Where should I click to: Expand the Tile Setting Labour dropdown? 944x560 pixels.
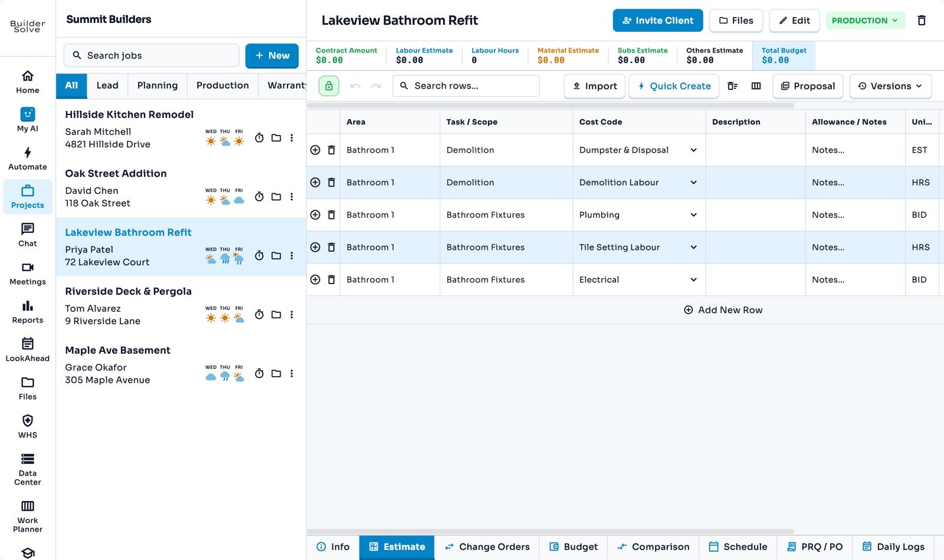click(693, 248)
